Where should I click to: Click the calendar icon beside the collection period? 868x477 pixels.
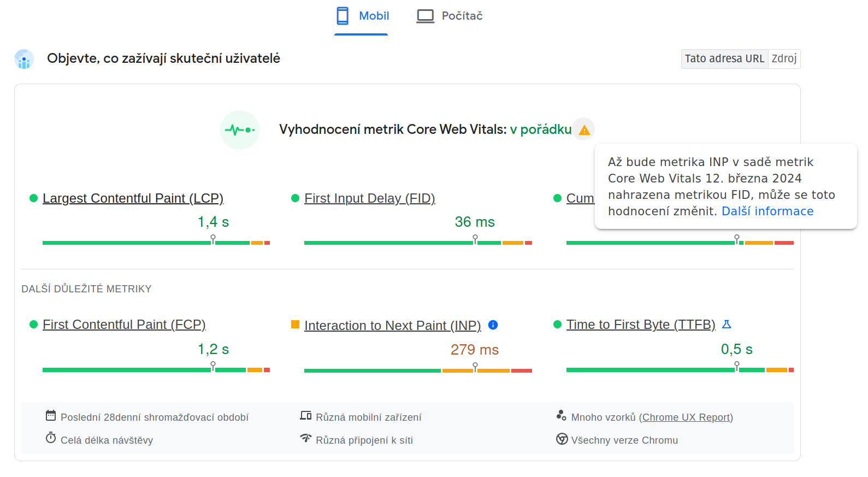(51, 416)
